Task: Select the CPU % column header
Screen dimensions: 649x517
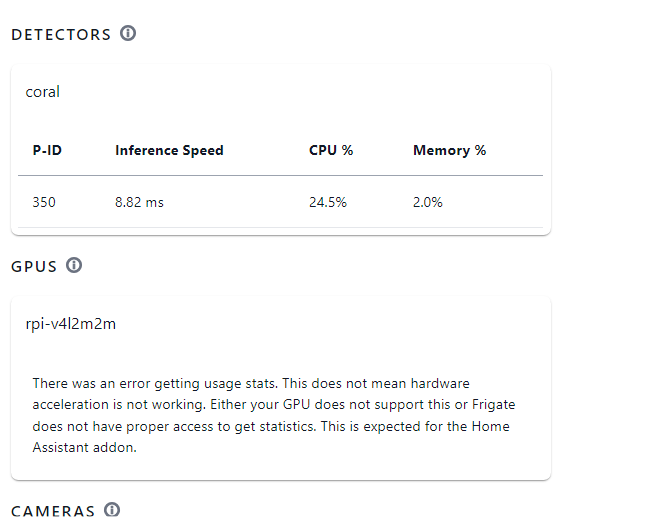Action: coord(331,150)
